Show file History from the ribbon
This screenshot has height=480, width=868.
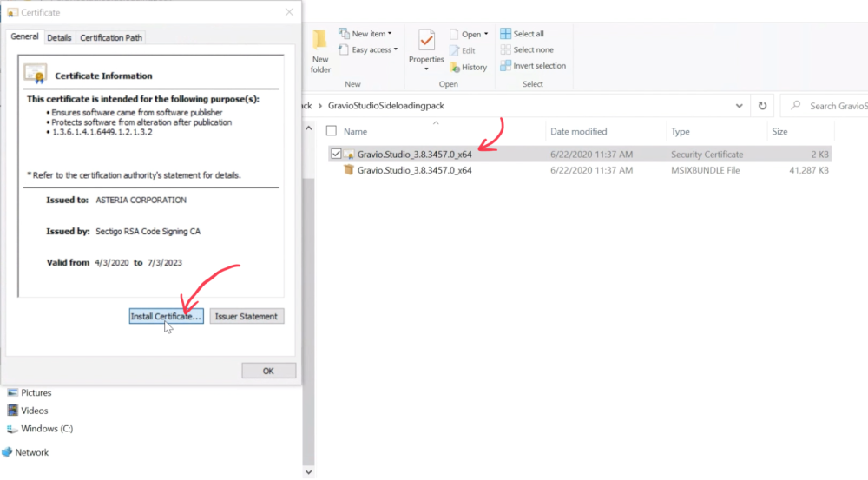[469, 67]
